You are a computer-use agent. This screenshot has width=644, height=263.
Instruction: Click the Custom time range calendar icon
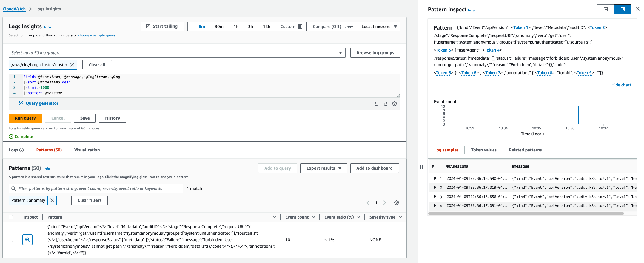coord(300,27)
